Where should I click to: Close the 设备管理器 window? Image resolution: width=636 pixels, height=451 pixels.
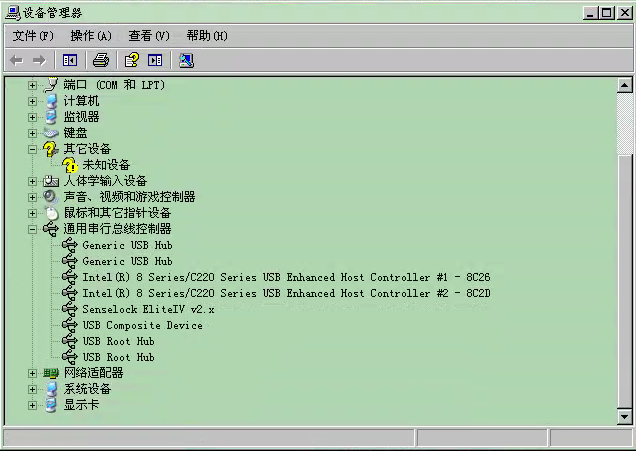(x=625, y=13)
